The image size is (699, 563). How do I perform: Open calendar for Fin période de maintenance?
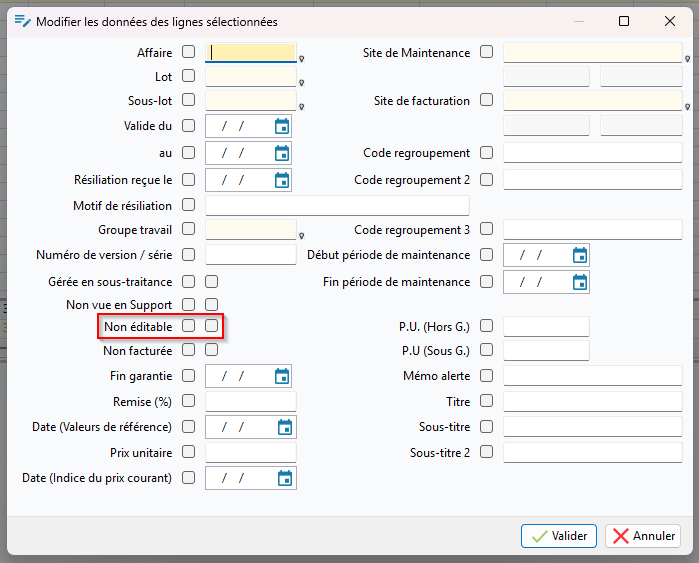click(580, 283)
